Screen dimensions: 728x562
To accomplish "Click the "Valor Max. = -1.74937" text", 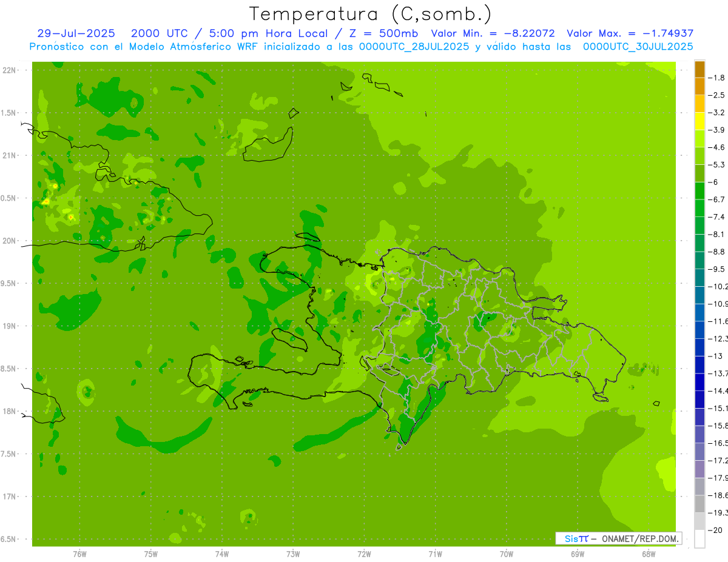I will coord(630,34).
